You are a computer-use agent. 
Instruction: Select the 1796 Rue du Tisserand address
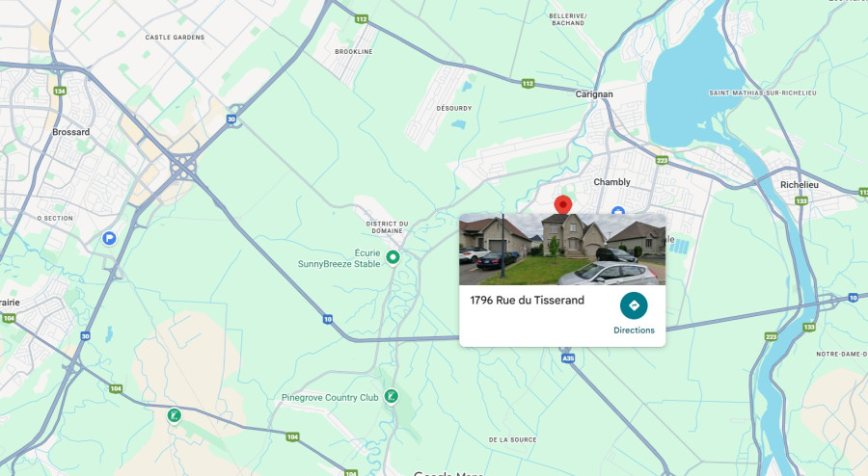(x=527, y=301)
